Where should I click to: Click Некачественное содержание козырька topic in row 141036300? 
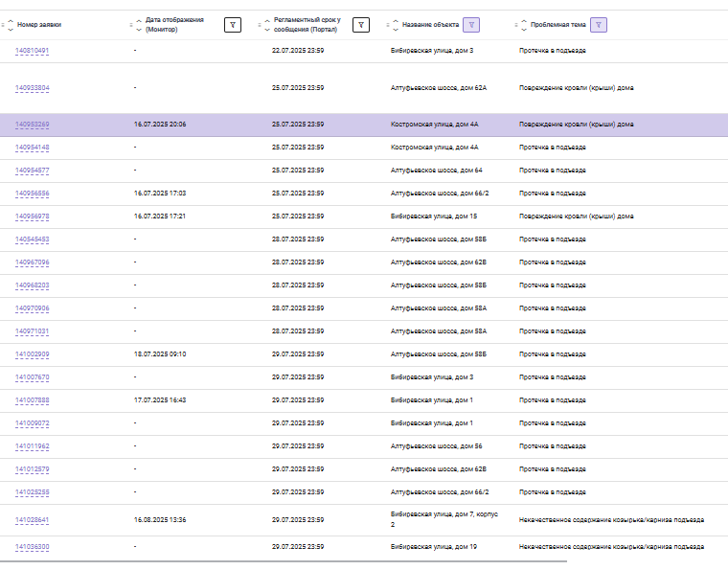click(611, 547)
